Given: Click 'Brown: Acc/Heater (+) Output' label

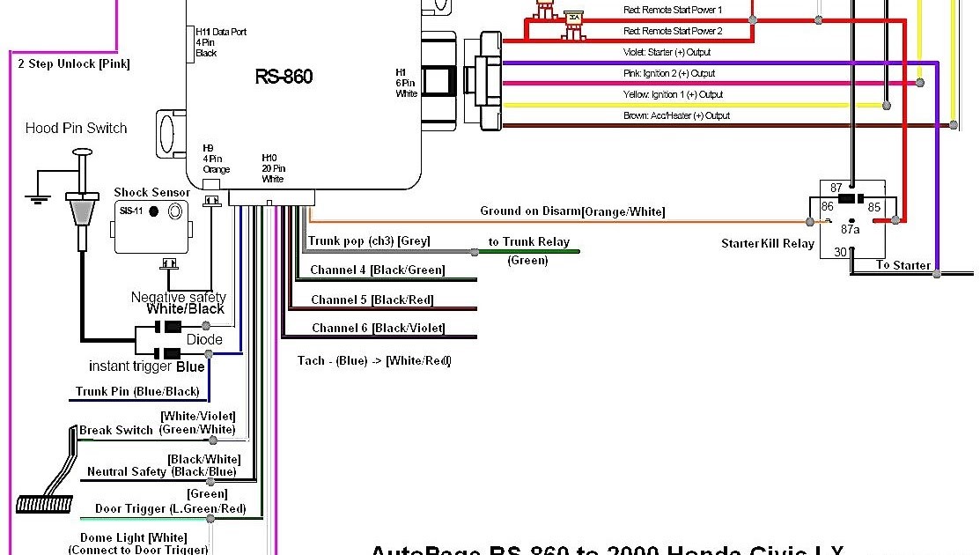Looking at the screenshot, I should coord(676,115).
